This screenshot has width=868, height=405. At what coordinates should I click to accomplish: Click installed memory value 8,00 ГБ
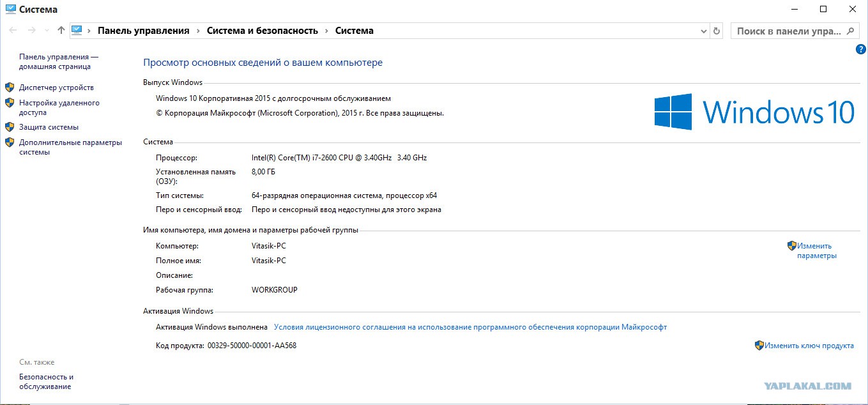pos(264,172)
